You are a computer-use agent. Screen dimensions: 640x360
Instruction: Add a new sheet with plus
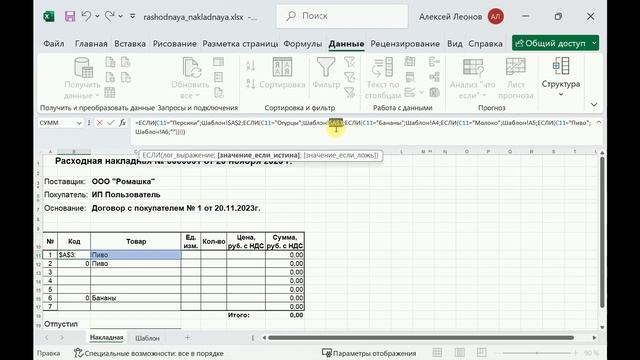187,338
